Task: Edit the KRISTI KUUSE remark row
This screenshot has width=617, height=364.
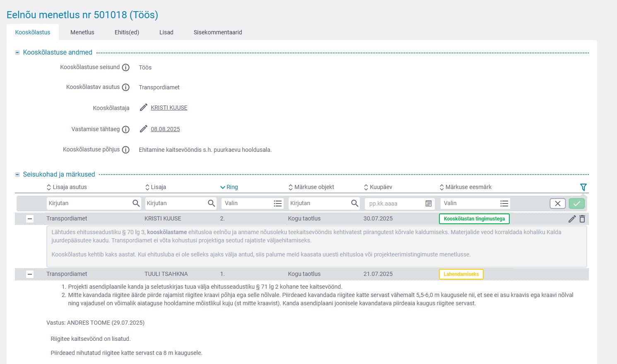Action: pos(572,219)
